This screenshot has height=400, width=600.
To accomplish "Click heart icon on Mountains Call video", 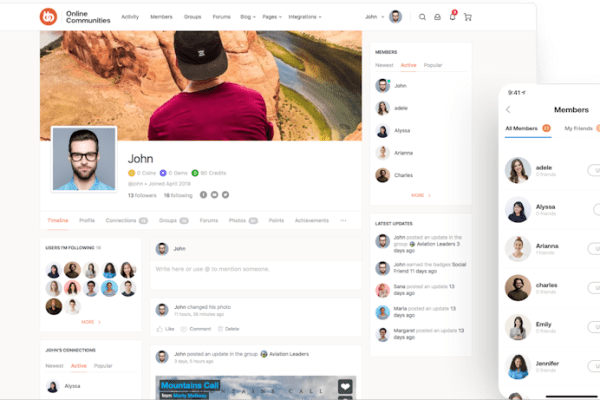I will tap(345, 387).
